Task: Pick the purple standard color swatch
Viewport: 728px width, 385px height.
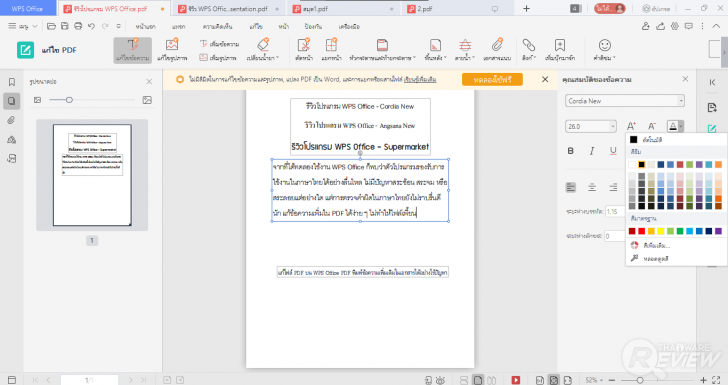Action: [x=718, y=231]
